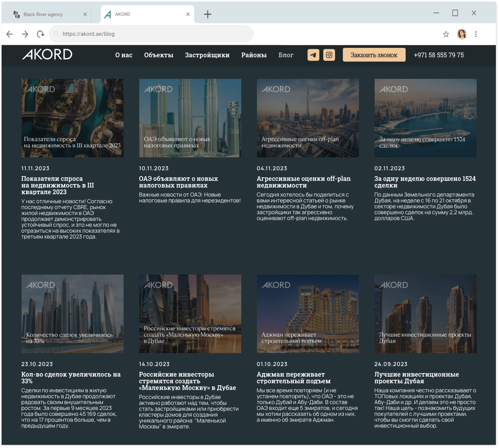Click excerpt starting 'Наша компания честно рассказывает'

(425, 408)
